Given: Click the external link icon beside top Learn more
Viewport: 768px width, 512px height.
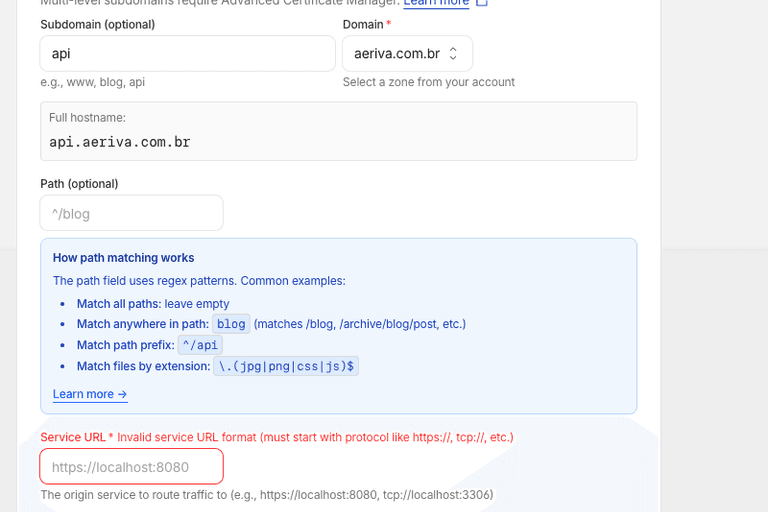Looking at the screenshot, I should point(482,2).
